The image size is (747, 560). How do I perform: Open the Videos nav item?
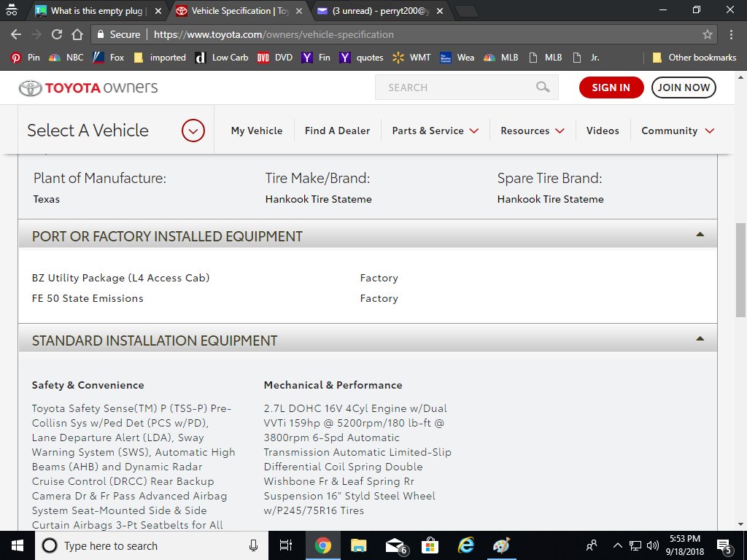603,131
